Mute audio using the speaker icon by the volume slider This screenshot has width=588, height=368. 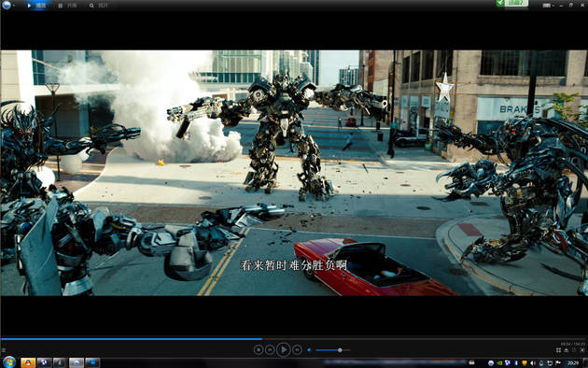pyautogui.click(x=309, y=350)
